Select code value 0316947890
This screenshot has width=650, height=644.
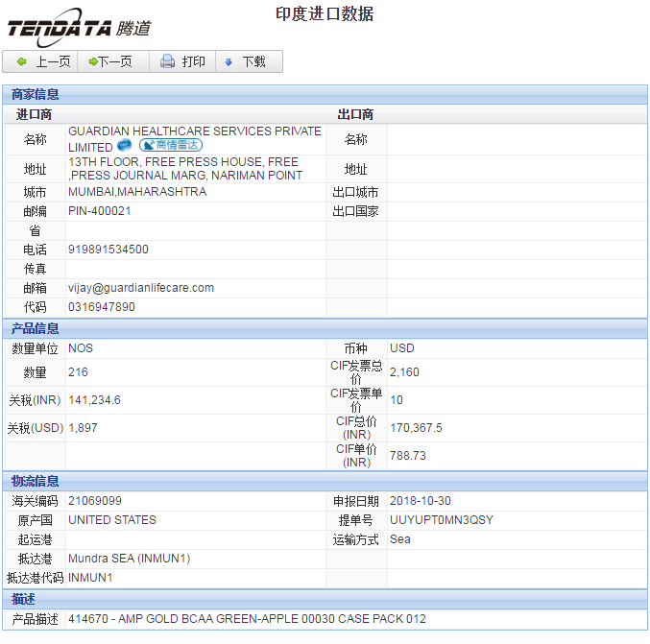click(x=102, y=307)
